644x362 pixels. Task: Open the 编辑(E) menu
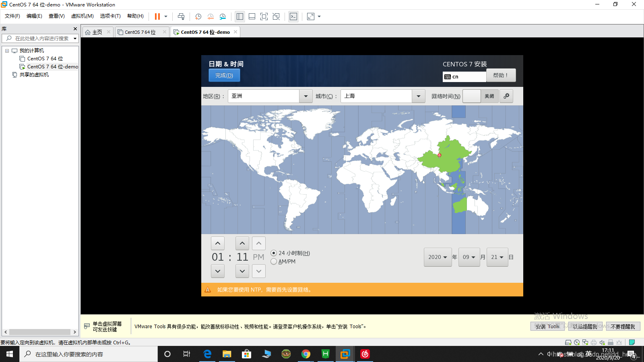[x=34, y=16]
